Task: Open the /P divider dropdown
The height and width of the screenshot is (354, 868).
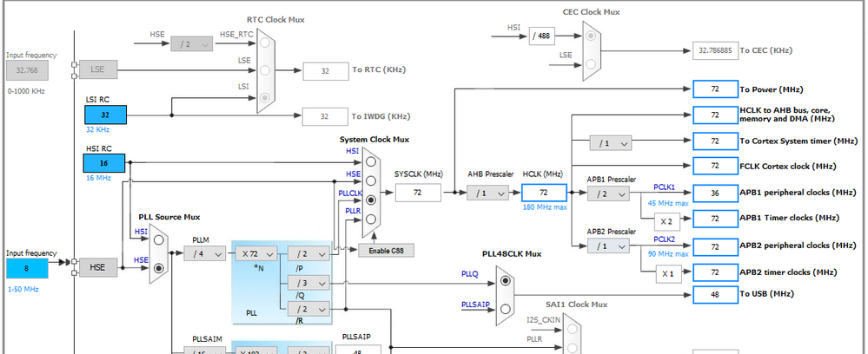Action: click(308, 254)
